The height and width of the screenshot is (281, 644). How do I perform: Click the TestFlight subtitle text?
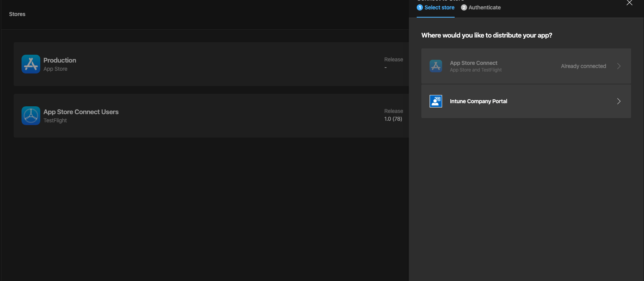tap(55, 120)
